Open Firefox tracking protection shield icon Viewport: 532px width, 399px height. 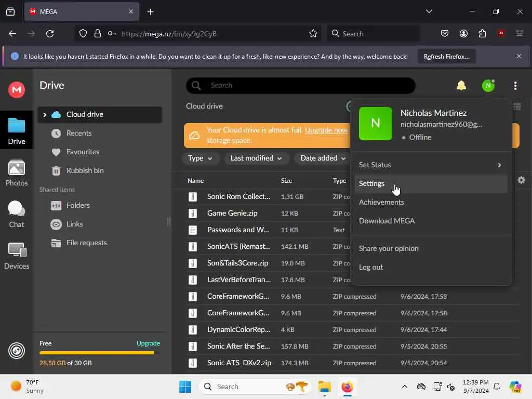[83, 34]
